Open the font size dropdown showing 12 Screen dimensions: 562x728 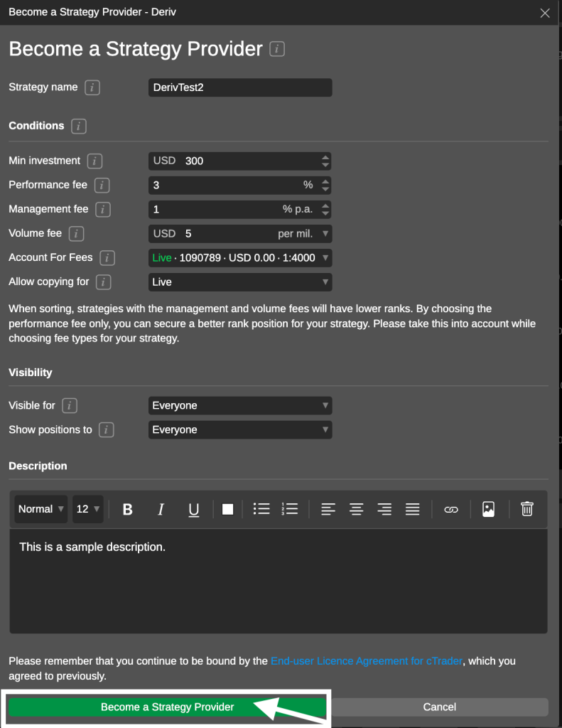tap(87, 508)
